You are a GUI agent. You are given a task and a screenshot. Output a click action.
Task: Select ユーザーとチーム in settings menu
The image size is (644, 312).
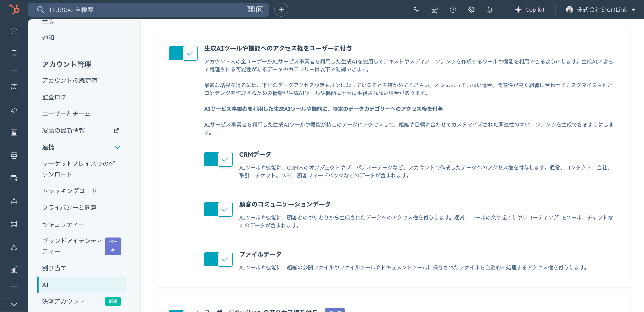tap(66, 114)
